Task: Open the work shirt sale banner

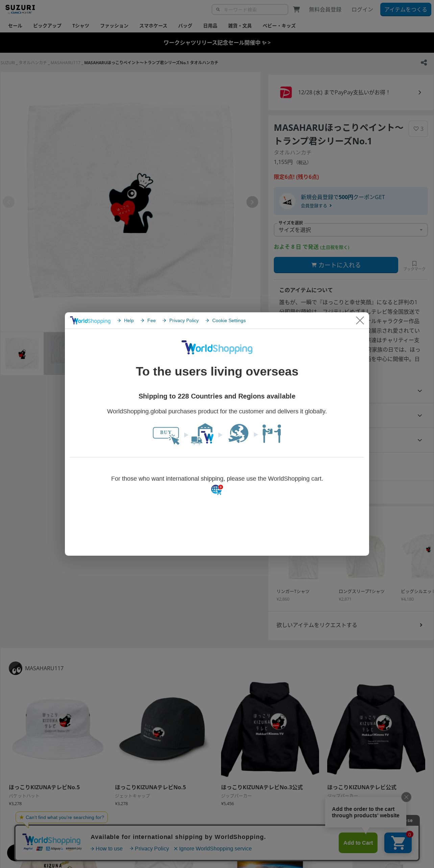Action: (x=217, y=43)
